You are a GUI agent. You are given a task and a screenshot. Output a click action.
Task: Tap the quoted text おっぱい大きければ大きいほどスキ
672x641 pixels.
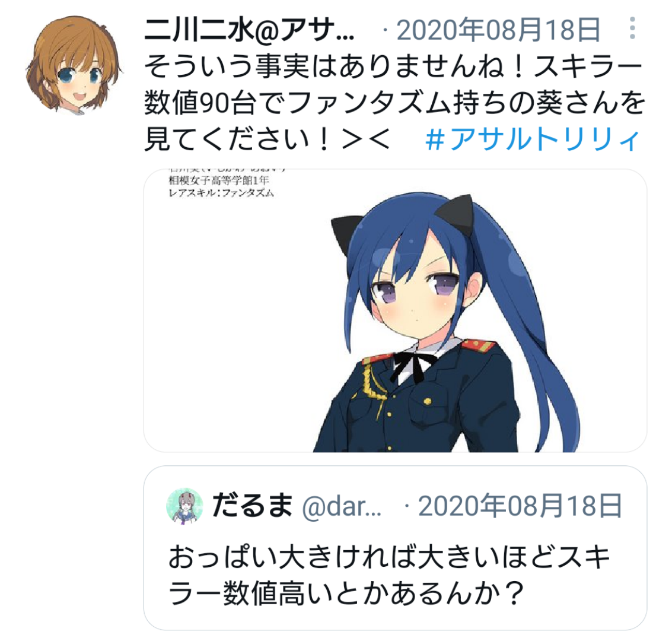click(389, 557)
